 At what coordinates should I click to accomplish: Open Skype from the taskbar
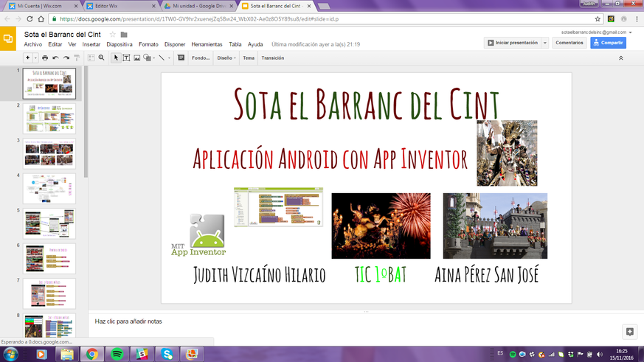167,354
